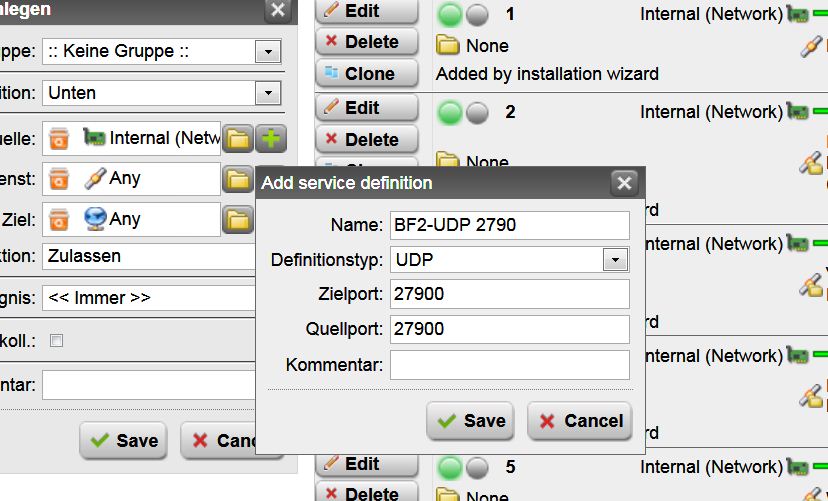This screenshot has height=501, width=828.
Task: Click folder icon next to Ziel field
Action: point(237,220)
